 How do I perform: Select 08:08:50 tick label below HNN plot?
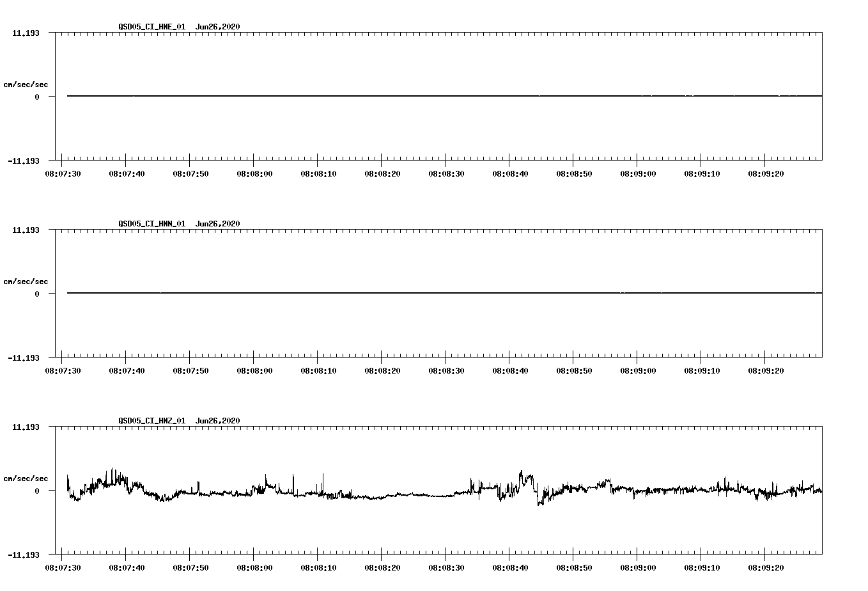pos(574,370)
